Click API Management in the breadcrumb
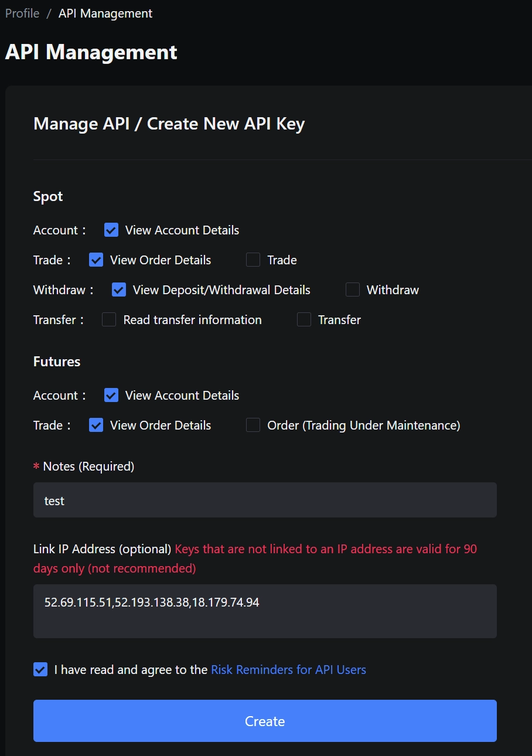 [x=105, y=13]
